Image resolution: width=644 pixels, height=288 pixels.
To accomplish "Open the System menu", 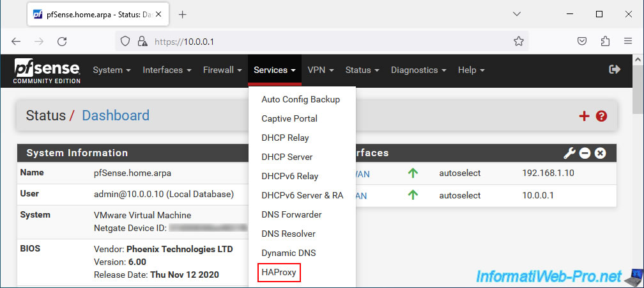I will pos(112,70).
